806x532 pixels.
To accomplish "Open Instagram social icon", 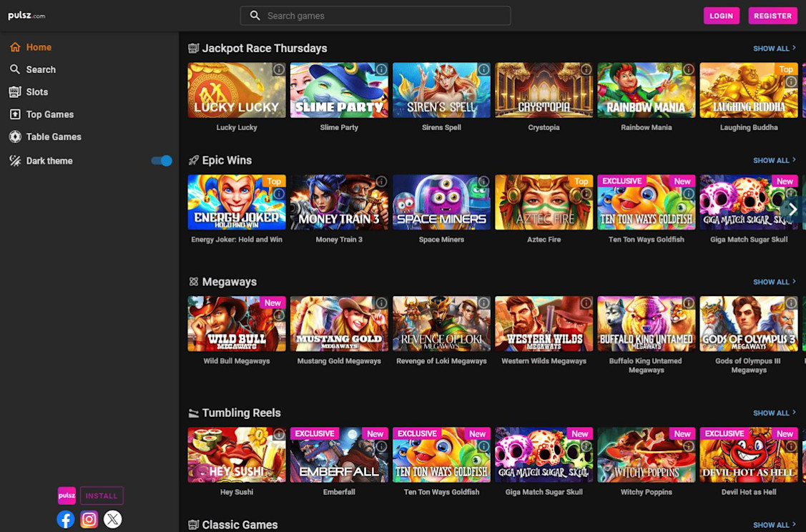I will (x=89, y=519).
